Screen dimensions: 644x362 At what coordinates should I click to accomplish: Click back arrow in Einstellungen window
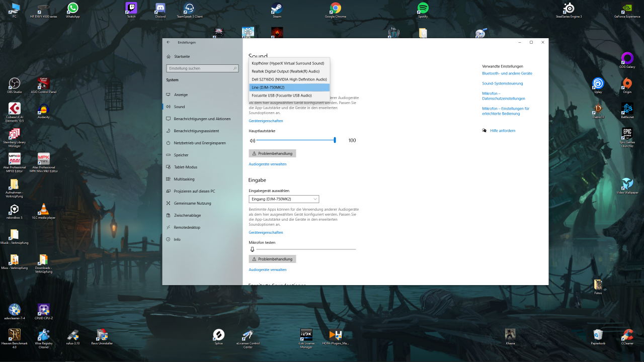tap(168, 42)
